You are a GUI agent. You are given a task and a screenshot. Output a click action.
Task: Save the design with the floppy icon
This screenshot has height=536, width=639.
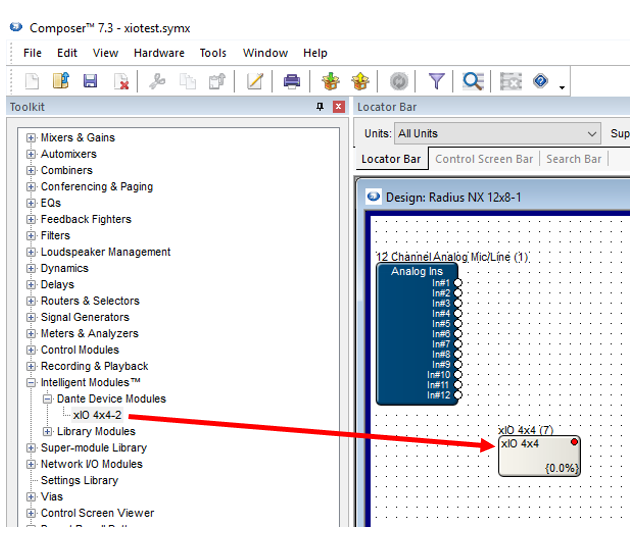click(90, 81)
